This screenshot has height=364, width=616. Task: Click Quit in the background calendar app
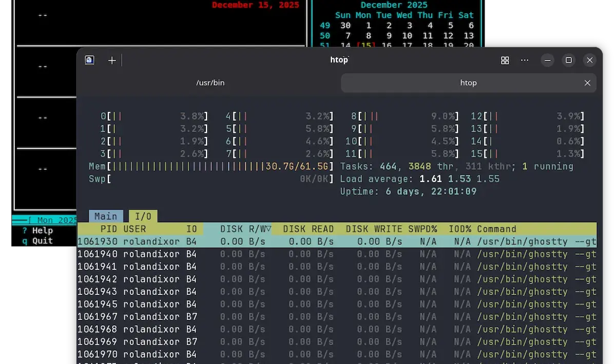pyautogui.click(x=37, y=240)
